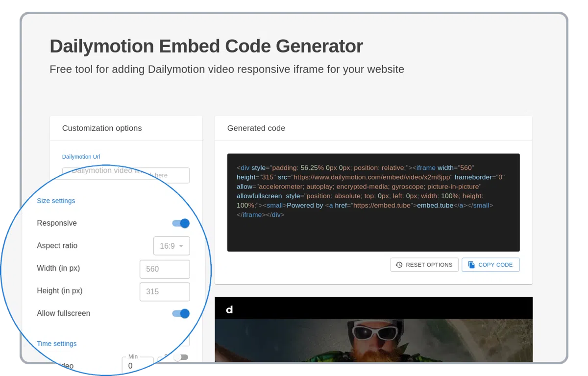This screenshot has width=588, height=376.
Task: Select the Size settings section heading
Action: 56,201
